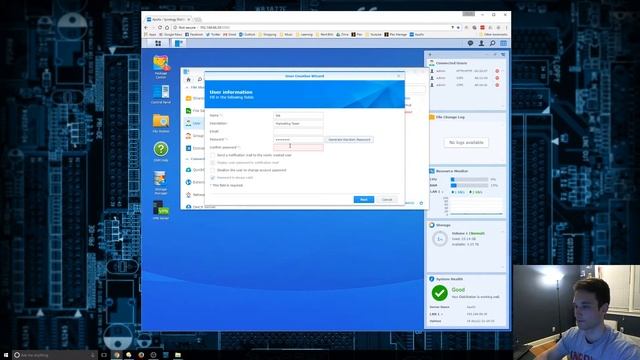Kick the first admin connection red icon
The width and height of the screenshot is (640, 360).
(497, 71)
